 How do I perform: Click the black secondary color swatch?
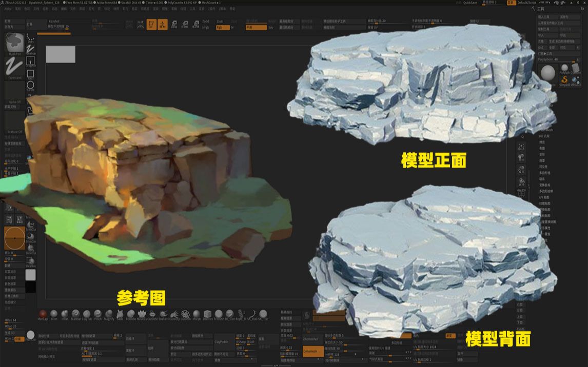(30, 287)
